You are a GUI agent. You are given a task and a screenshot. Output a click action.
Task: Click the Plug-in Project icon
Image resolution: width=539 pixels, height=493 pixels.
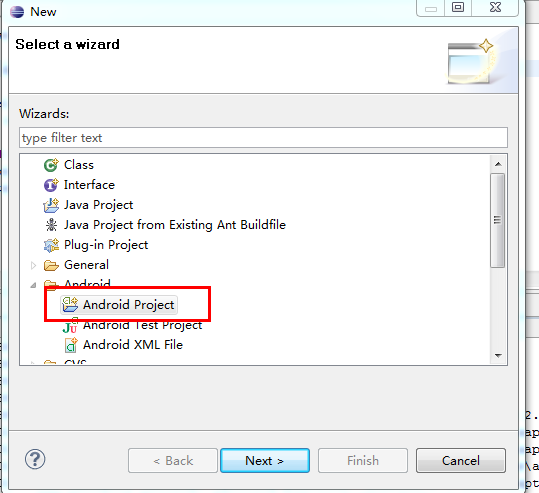pyautogui.click(x=51, y=245)
